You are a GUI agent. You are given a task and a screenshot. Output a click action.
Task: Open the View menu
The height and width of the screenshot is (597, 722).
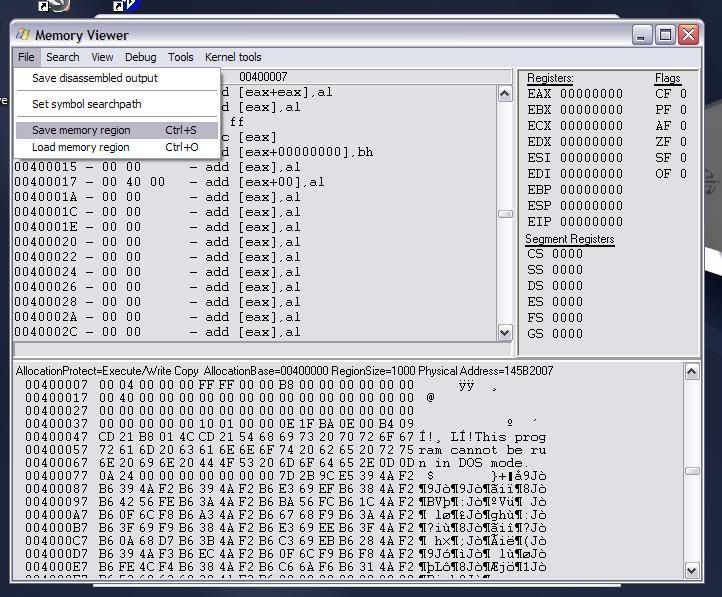point(102,57)
